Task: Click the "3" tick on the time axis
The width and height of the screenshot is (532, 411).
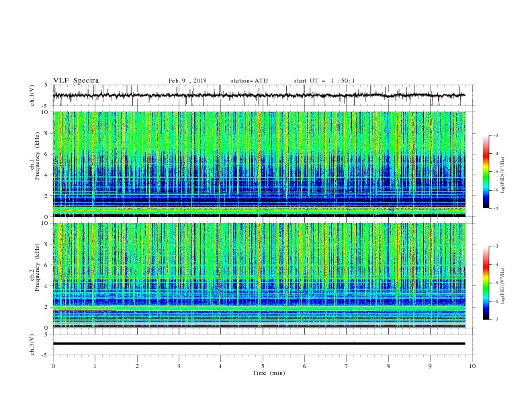Action: pos(179,366)
